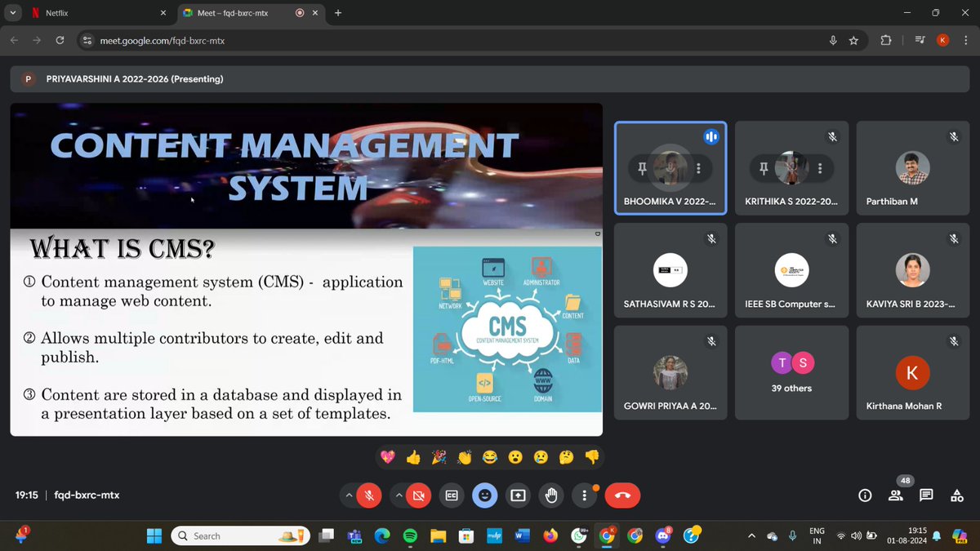Click the taskbar Search box

[x=241, y=536]
